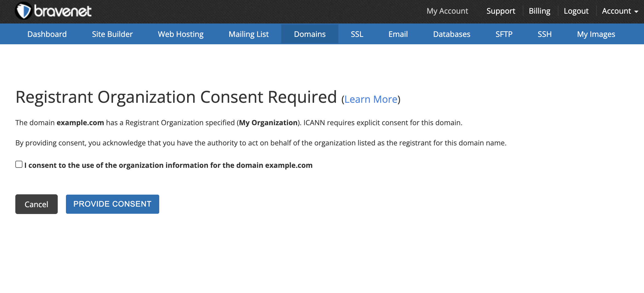Open the My Images tab
The height and width of the screenshot is (293, 644).
pyautogui.click(x=596, y=34)
